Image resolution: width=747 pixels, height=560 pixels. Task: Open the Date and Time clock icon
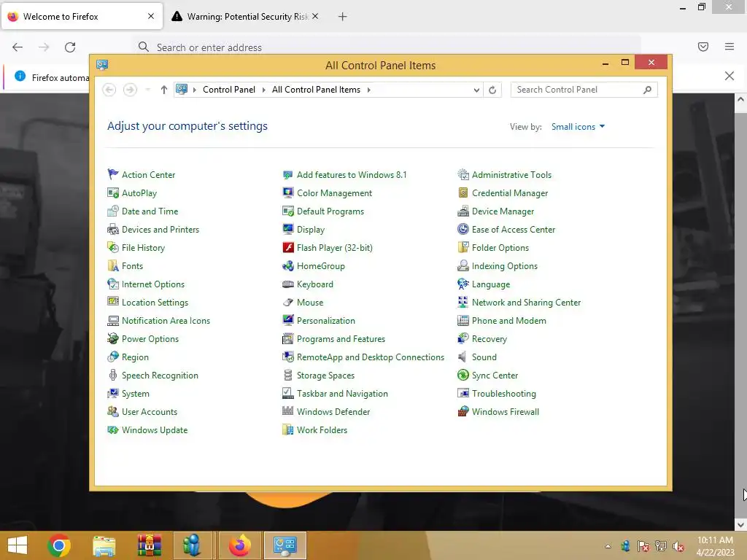point(113,211)
